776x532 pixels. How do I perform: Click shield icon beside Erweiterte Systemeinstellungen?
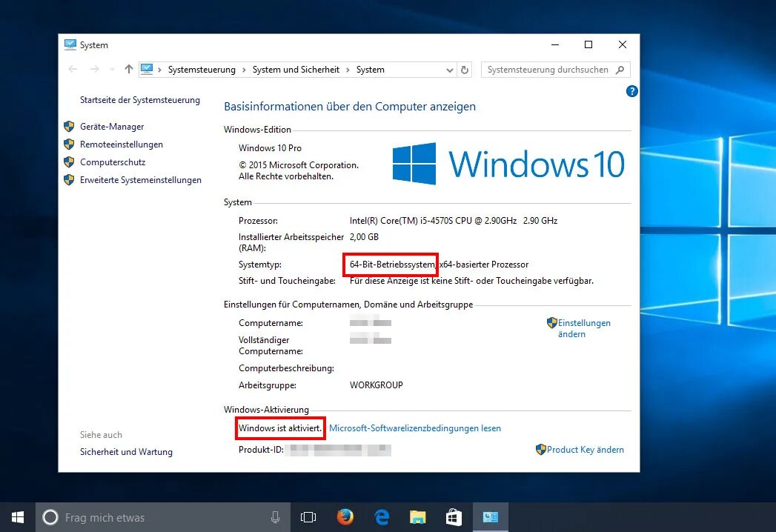tap(69, 180)
